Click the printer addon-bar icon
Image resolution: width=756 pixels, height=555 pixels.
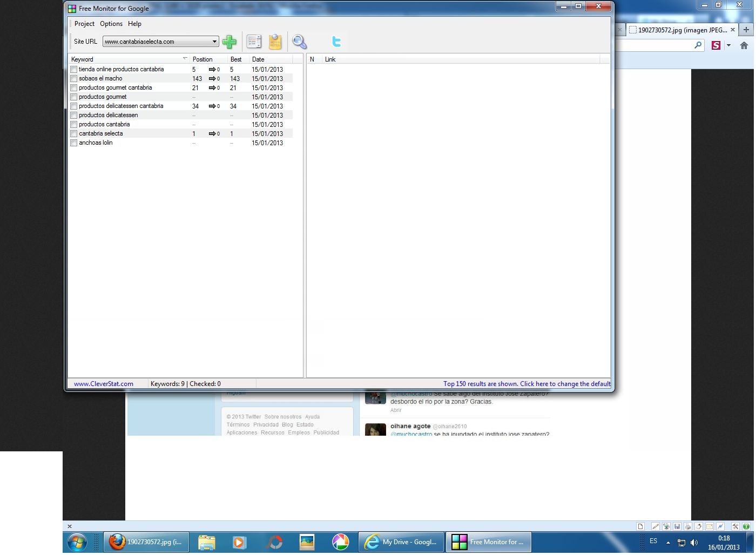coord(688,526)
